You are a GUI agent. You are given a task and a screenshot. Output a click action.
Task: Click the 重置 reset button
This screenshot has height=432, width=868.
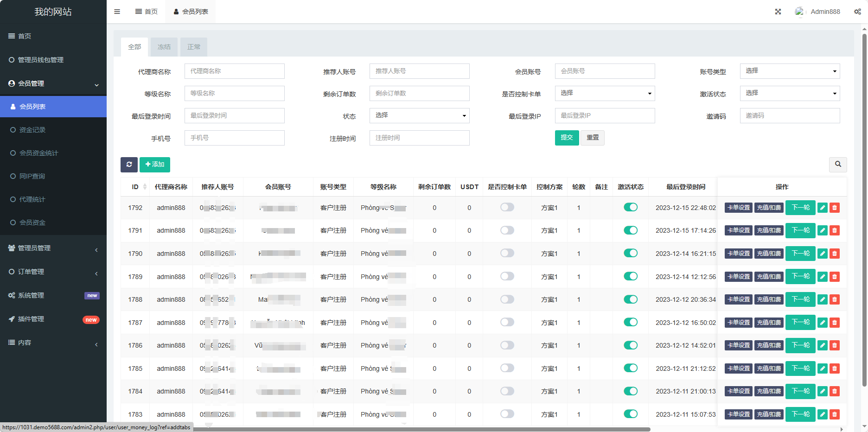[593, 138]
